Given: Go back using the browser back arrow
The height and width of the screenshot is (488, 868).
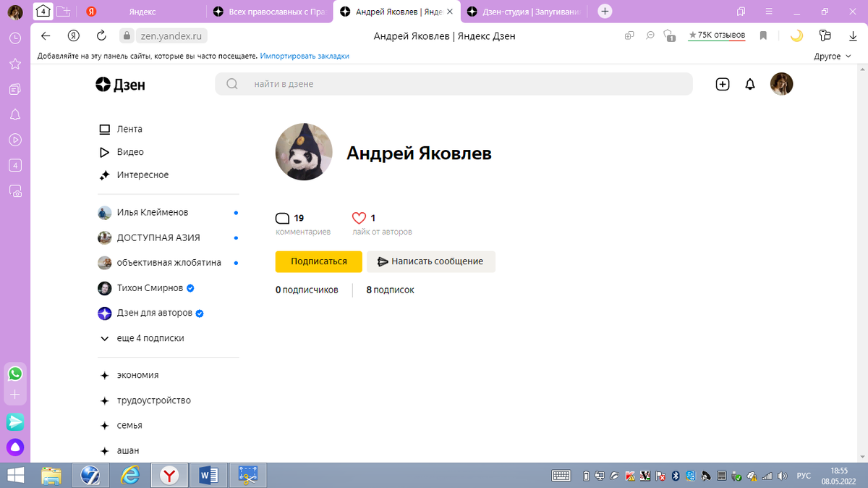Looking at the screenshot, I should [46, 35].
